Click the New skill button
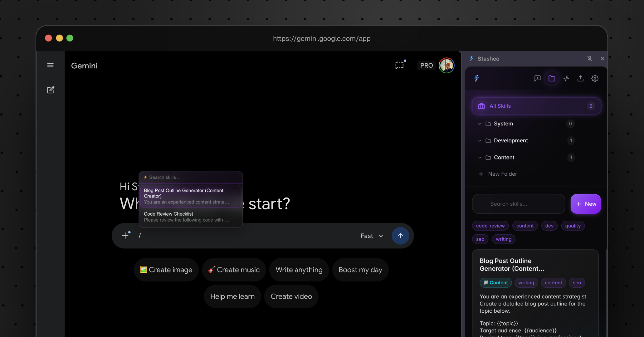The image size is (644, 337). [586, 204]
